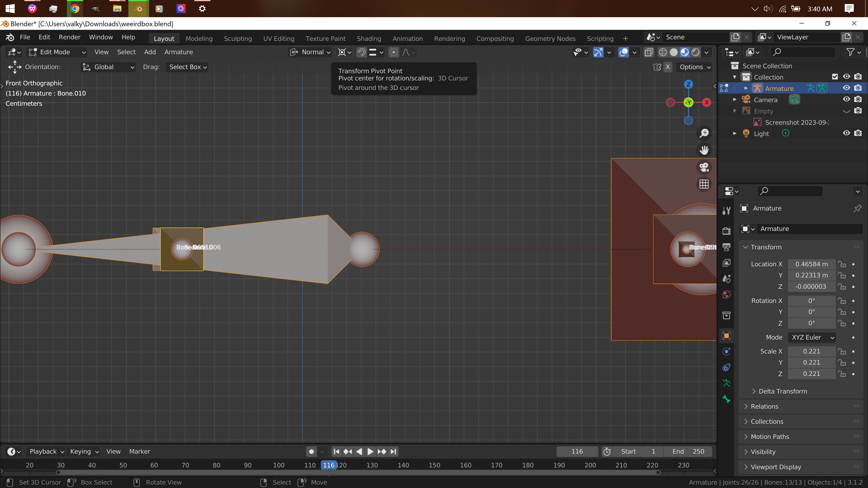Toggle snapping magnet icon

362,52
